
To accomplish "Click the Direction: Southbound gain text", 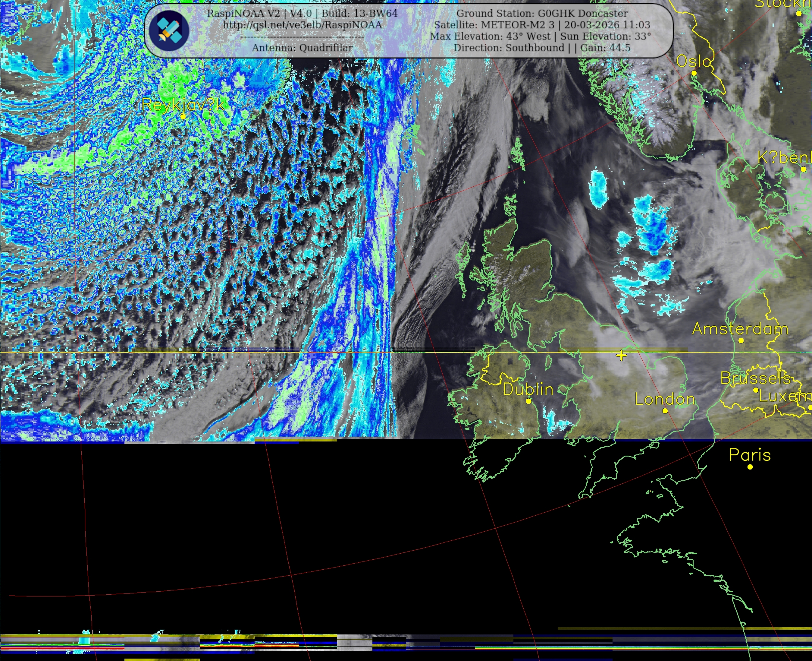I will tap(542, 48).
